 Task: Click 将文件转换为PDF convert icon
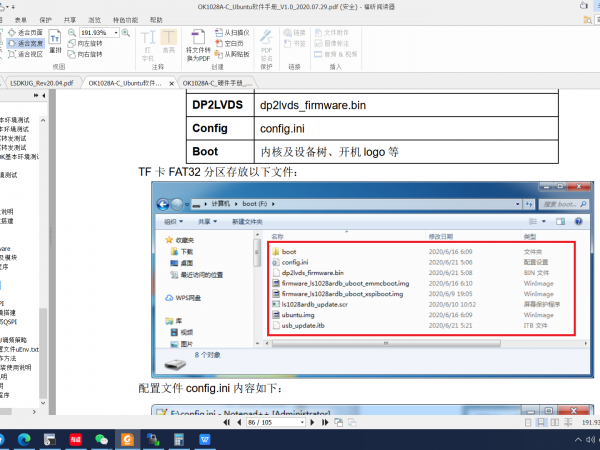(199, 47)
